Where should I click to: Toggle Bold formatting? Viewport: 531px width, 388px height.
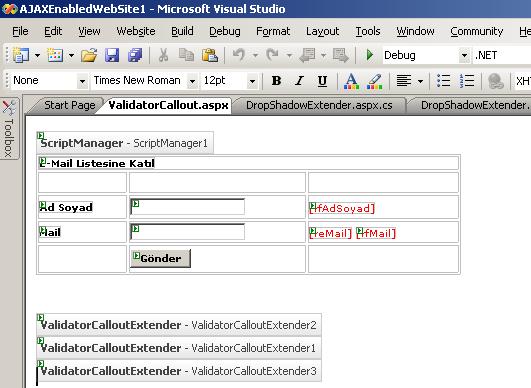(x=276, y=81)
